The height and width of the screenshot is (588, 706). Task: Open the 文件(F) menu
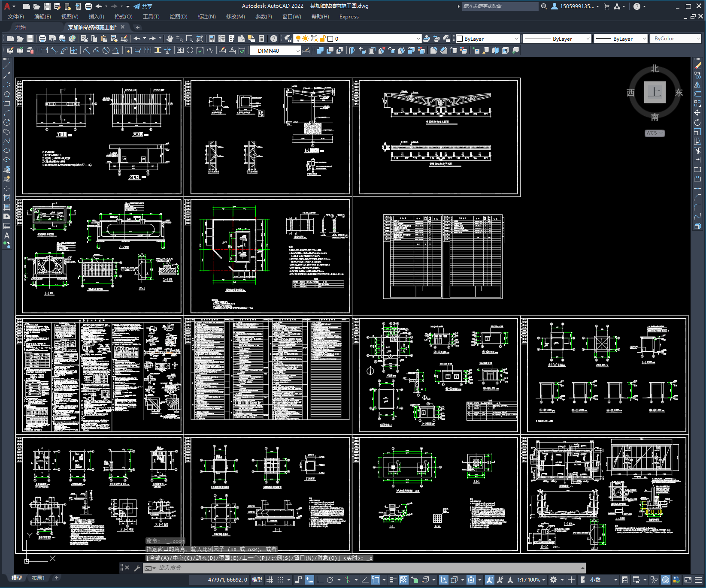coord(16,17)
